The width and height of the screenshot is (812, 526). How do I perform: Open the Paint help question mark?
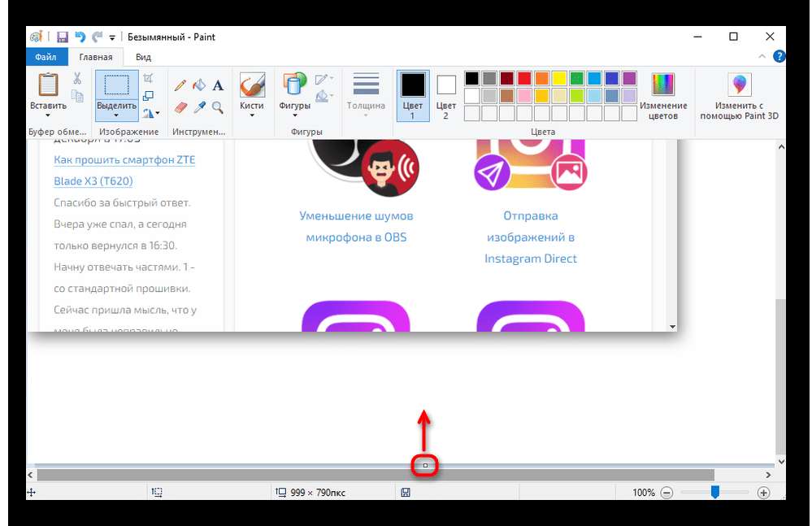tap(779, 56)
